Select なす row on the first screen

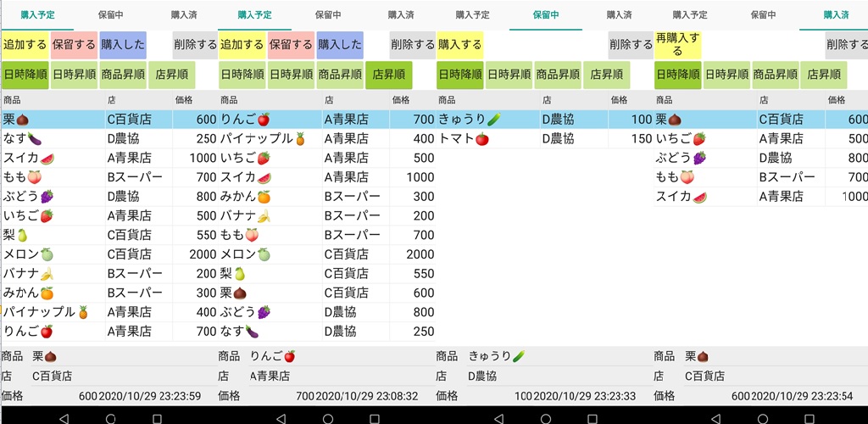point(109,139)
